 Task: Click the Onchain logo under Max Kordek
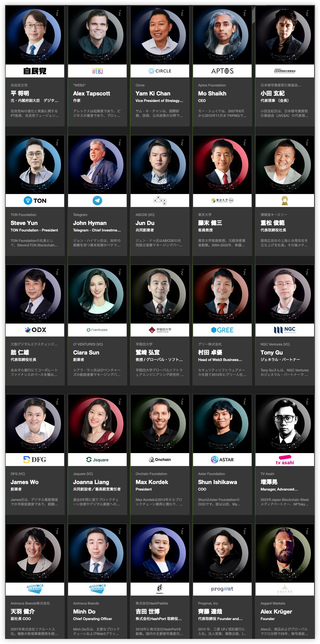160,460
